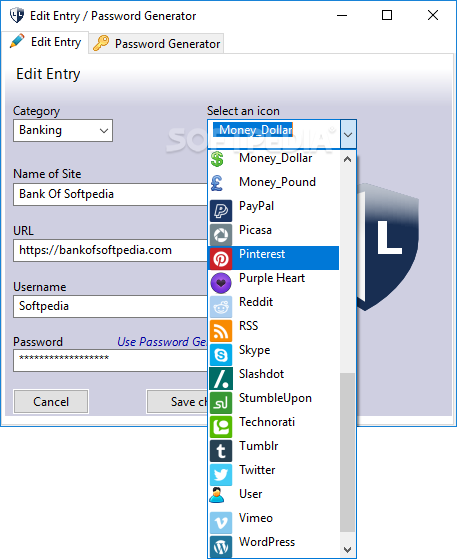Click the icon list scrollbar thumb
The height and width of the screenshot is (559, 457).
(348, 452)
